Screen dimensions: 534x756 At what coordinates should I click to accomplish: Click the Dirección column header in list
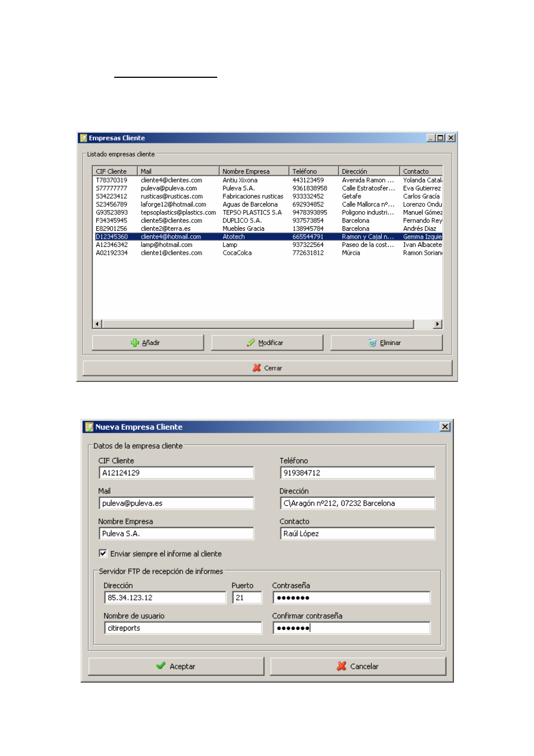pos(369,171)
